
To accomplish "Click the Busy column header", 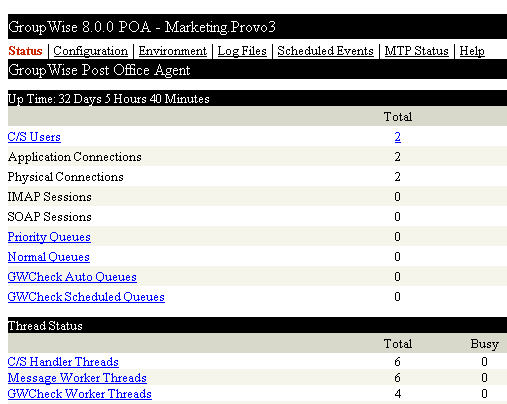I will coord(484,344).
